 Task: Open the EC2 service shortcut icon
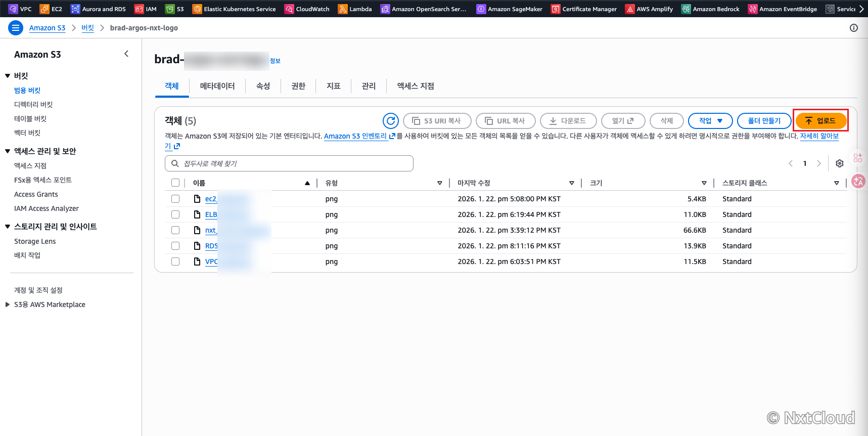tap(44, 9)
